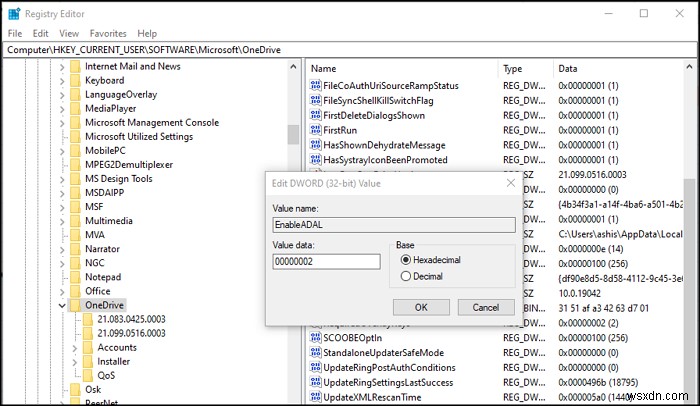Click the Installer folder icon
Viewport: 700px width, 406px height.
(x=88, y=361)
